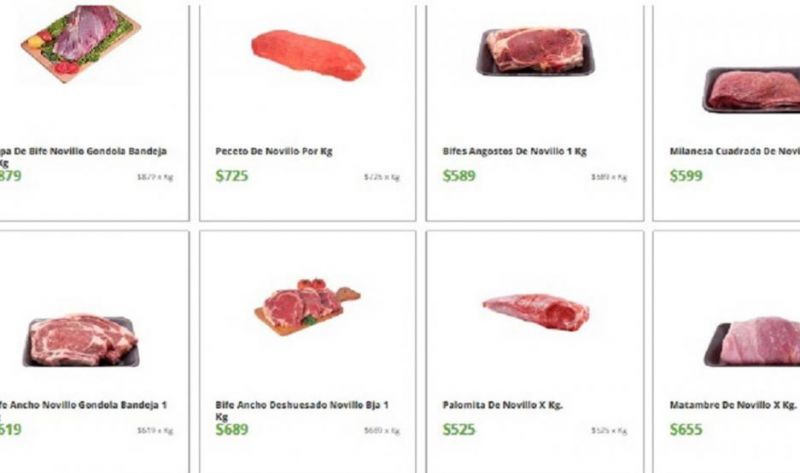
Task: Click the Bife Ancho Deshuesado product photo
Action: click(x=306, y=304)
